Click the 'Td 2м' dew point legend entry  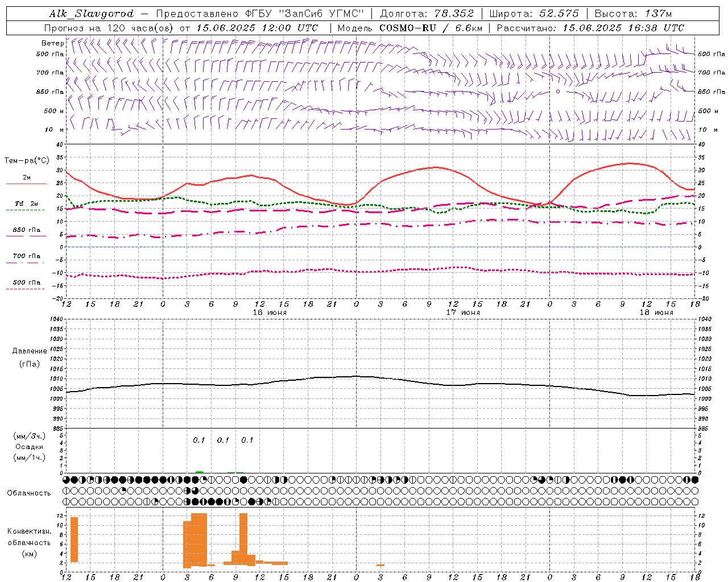pyautogui.click(x=27, y=203)
